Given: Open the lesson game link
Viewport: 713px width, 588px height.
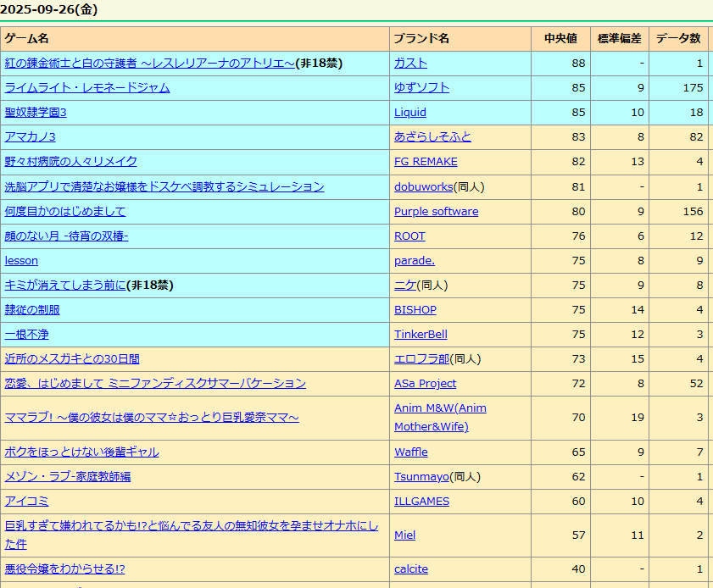Looking at the screenshot, I should pyautogui.click(x=21, y=260).
